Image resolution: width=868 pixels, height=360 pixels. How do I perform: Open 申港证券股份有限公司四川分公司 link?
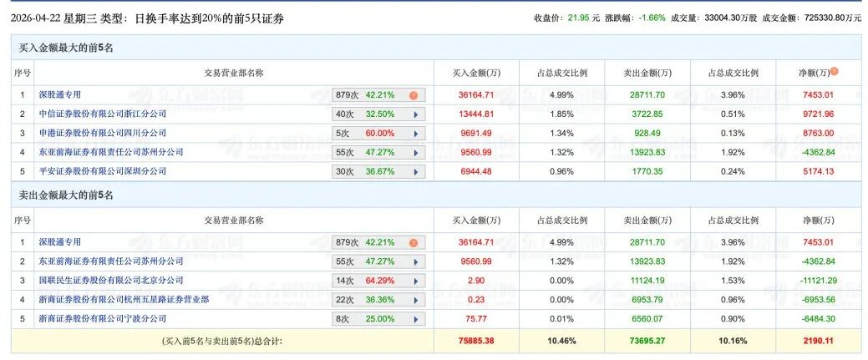103,134
